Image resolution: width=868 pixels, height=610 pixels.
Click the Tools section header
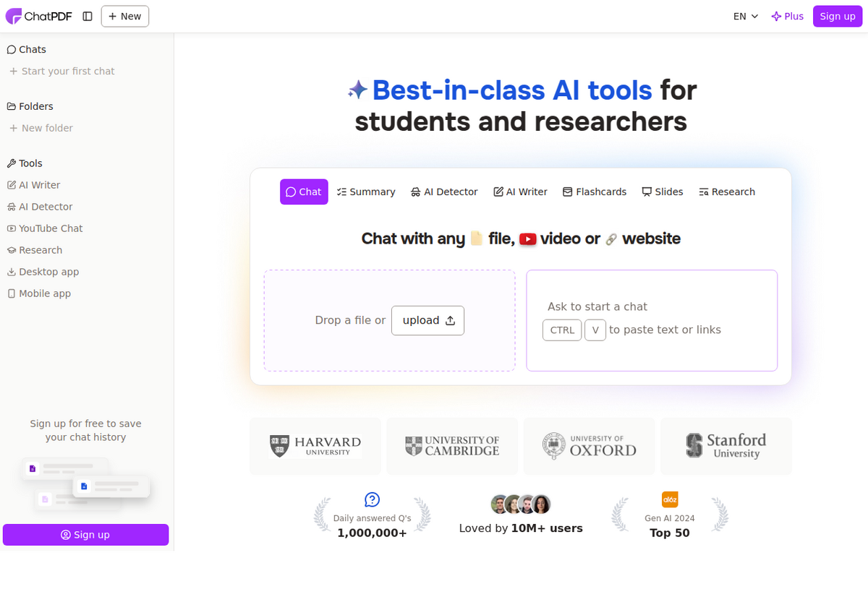click(x=25, y=163)
